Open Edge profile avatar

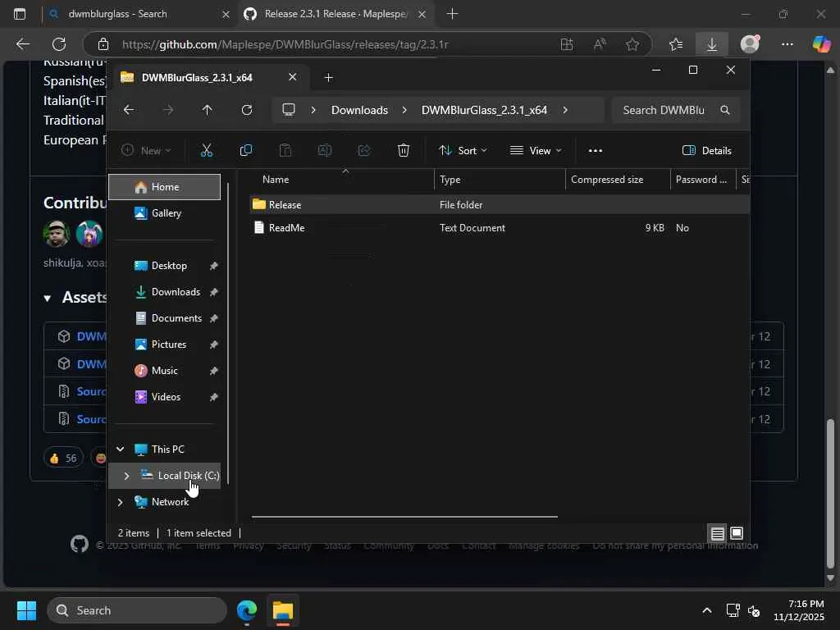tap(750, 44)
